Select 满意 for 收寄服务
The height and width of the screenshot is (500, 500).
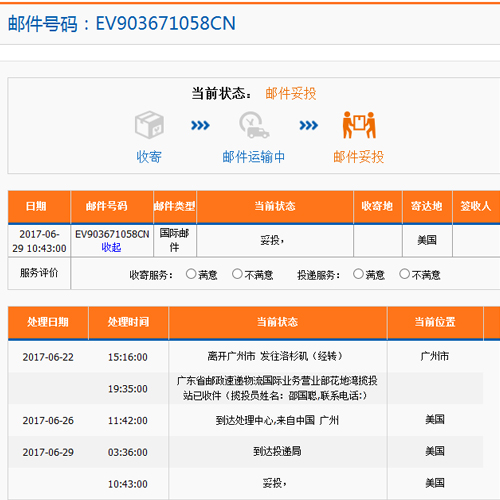tap(191, 274)
